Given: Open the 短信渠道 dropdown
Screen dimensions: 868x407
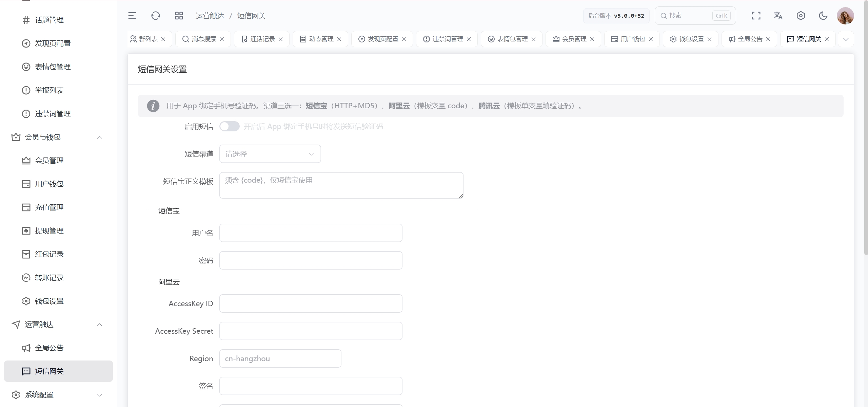Looking at the screenshot, I should (x=270, y=154).
